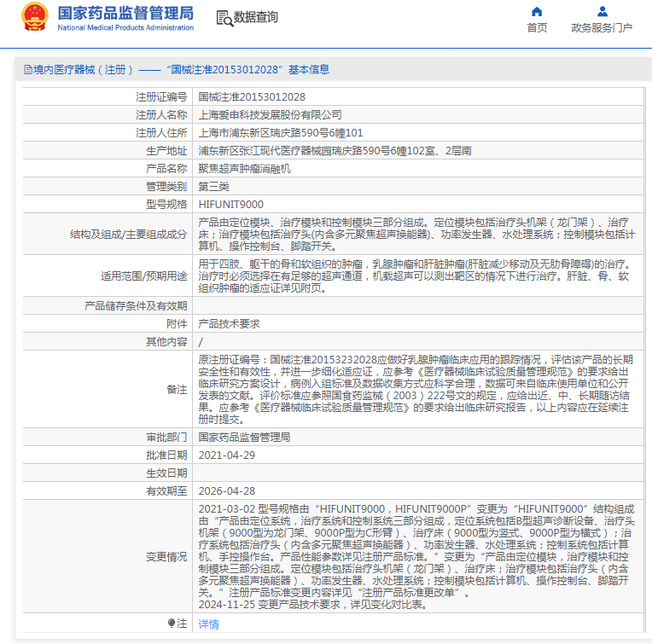Select address 上海市浦东新区瑞庆路590号6幢101
This screenshot has height=644, width=652.
coord(281,132)
